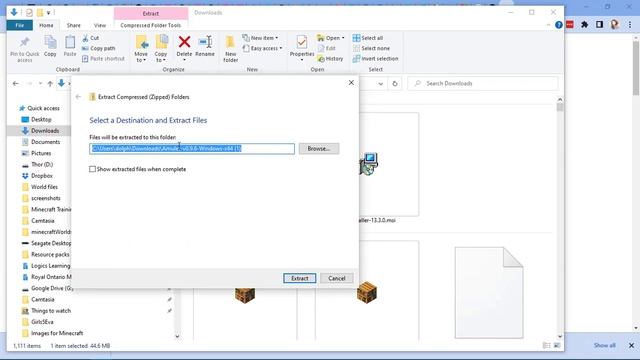Open the File menu tab

[x=20, y=25]
